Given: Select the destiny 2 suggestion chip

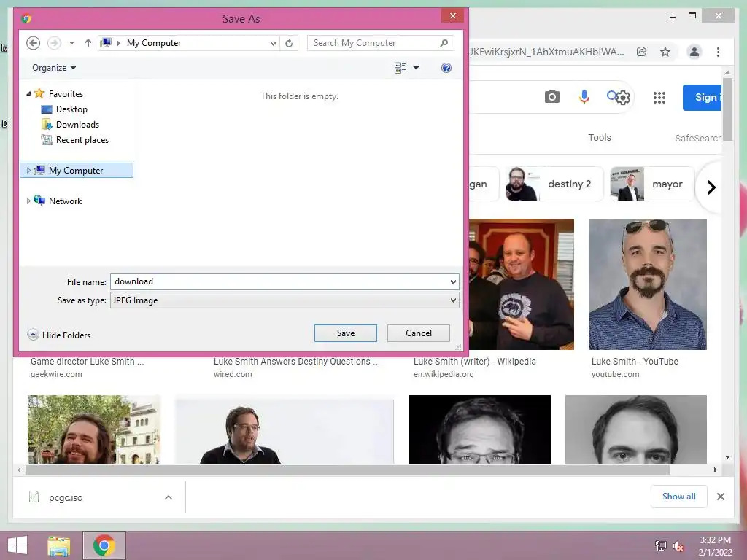Looking at the screenshot, I should click(554, 184).
